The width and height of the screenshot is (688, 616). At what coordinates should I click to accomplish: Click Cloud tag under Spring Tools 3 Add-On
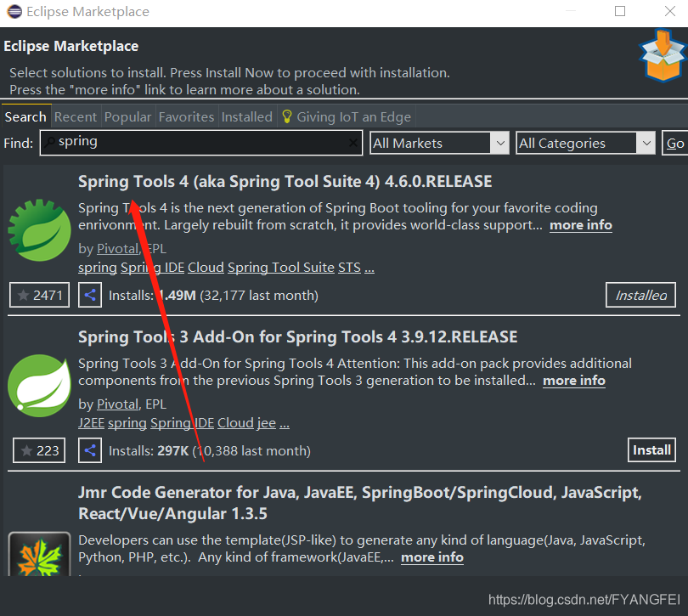[235, 423]
